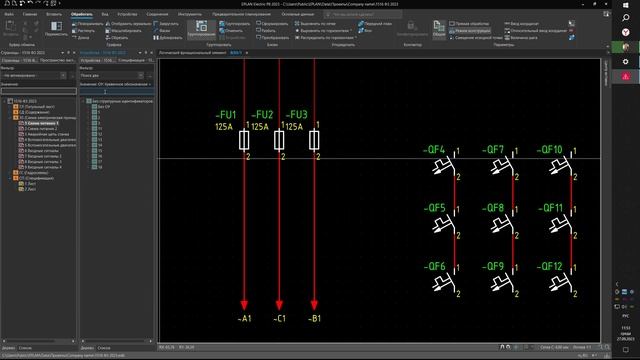Click the Дублировать tool
Image resolution: width=640 pixels, height=360 pixels.
[x=168, y=38]
